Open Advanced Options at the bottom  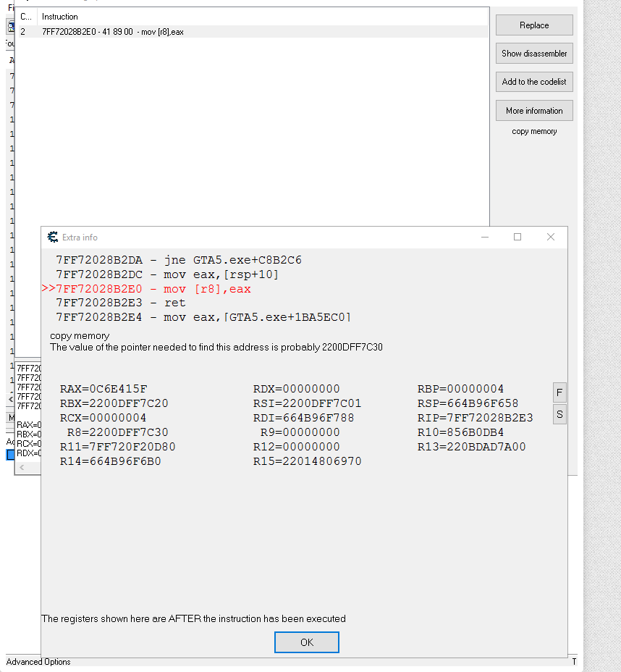click(x=38, y=662)
